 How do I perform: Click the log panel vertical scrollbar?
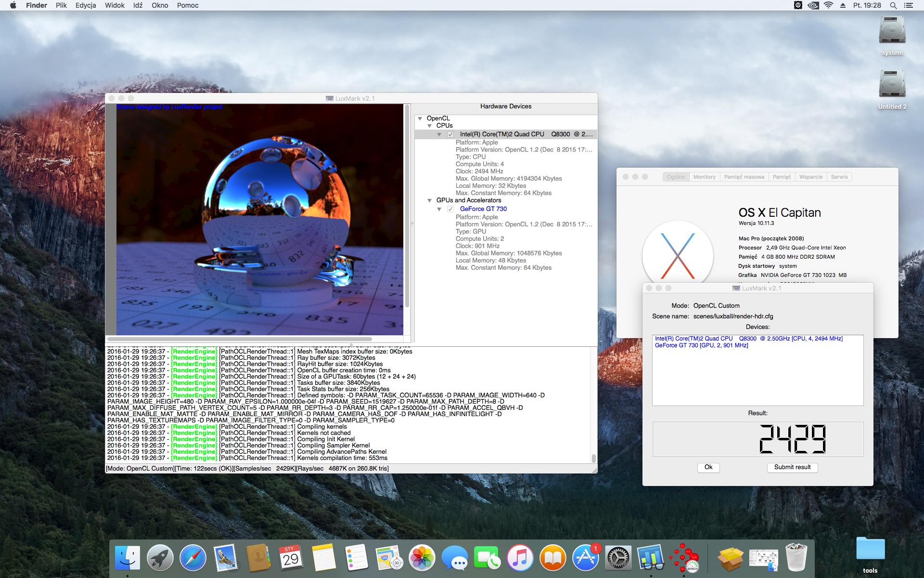[x=593, y=458]
